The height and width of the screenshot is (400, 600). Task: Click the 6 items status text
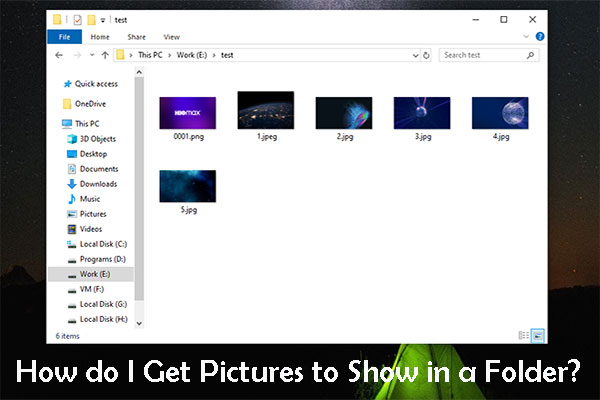68,336
